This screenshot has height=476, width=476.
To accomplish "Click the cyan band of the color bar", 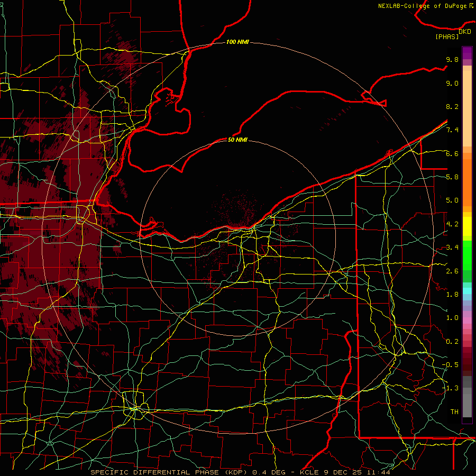I will click(x=467, y=291).
